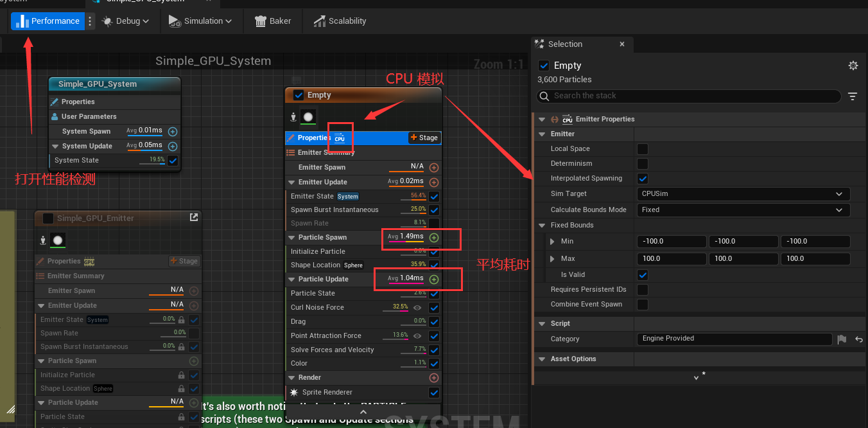Add module to Render section

tap(434, 378)
